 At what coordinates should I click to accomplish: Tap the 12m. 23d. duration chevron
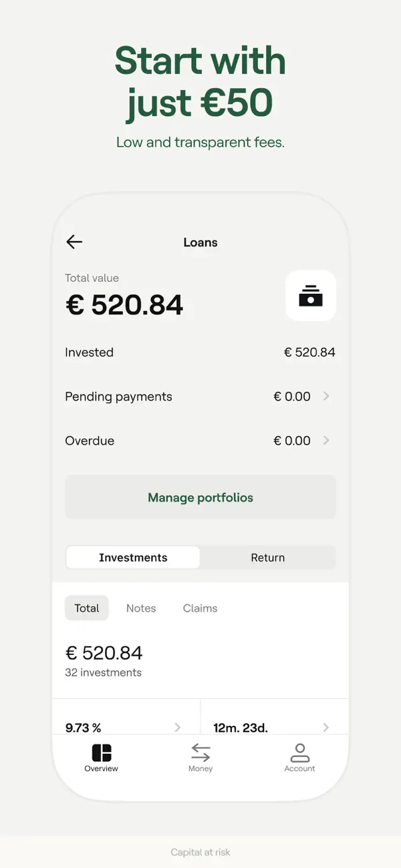point(325,727)
